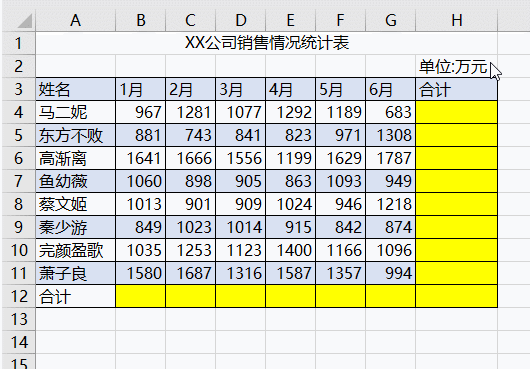Click the 5月 header cell
This screenshot has width=530, height=369.
point(340,89)
